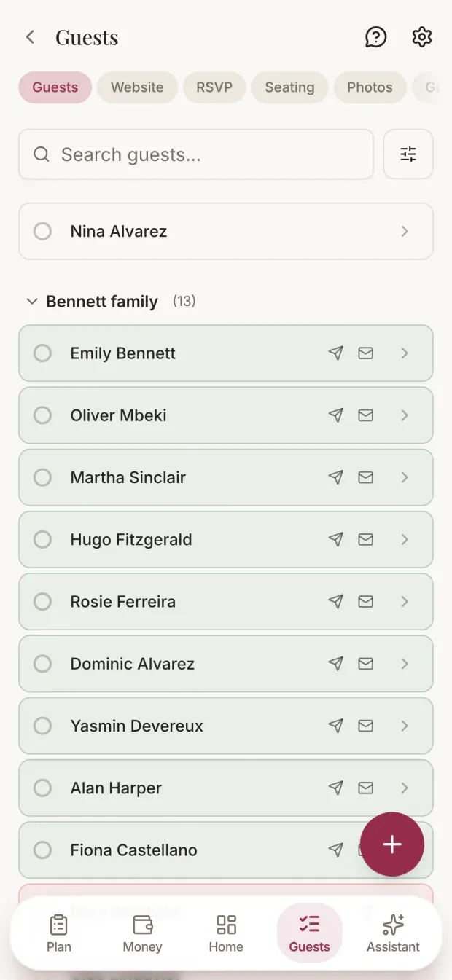Switch to the RSVP tab
Viewport: 452px width, 980px height.
(214, 87)
